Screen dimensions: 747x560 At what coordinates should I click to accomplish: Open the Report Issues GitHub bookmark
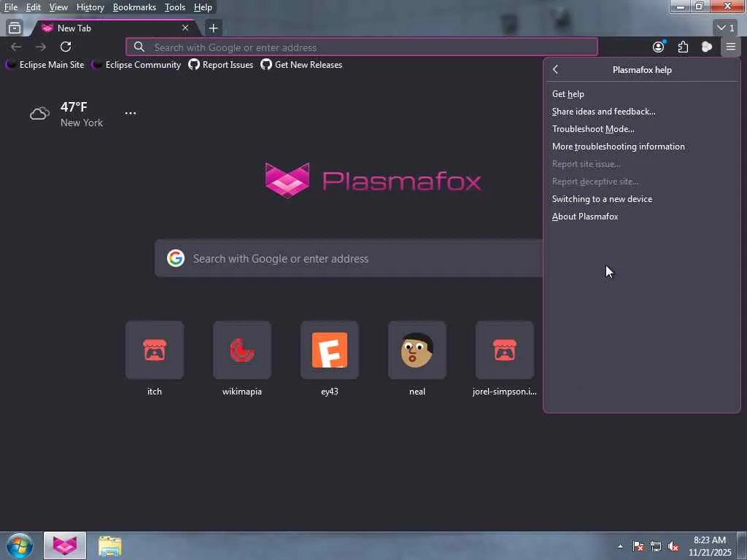point(221,65)
